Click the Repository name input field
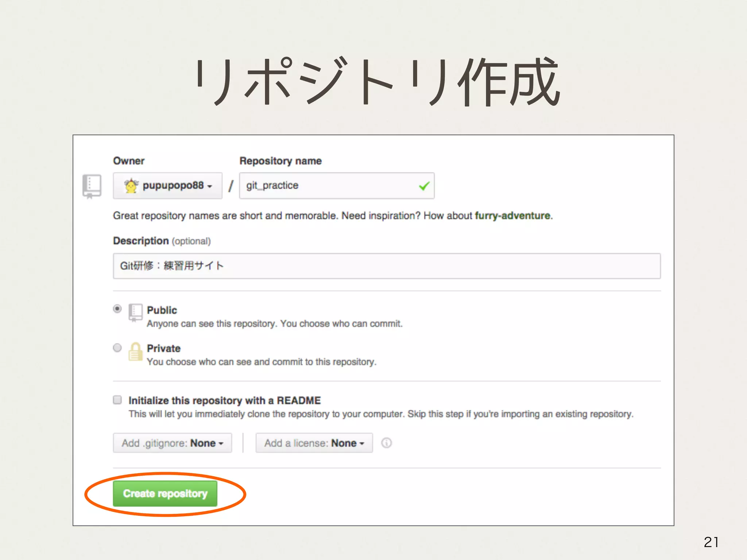747x560 pixels. [x=328, y=186]
